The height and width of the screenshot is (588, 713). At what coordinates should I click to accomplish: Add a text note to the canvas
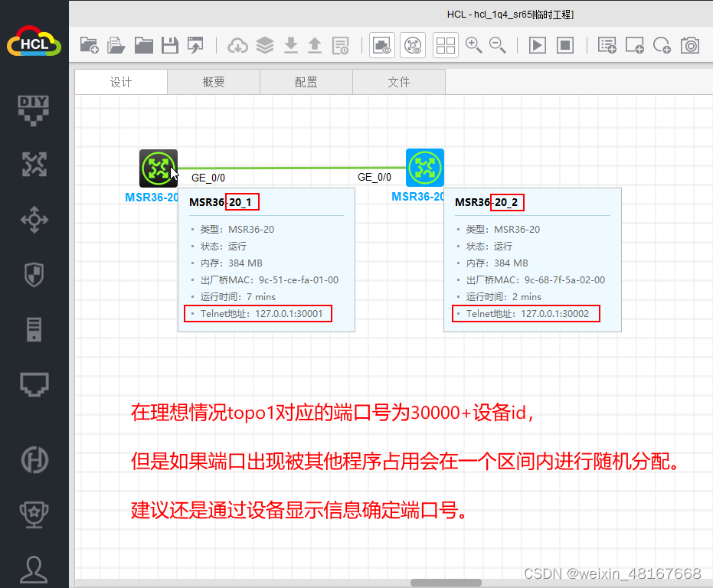pyautogui.click(x=607, y=45)
